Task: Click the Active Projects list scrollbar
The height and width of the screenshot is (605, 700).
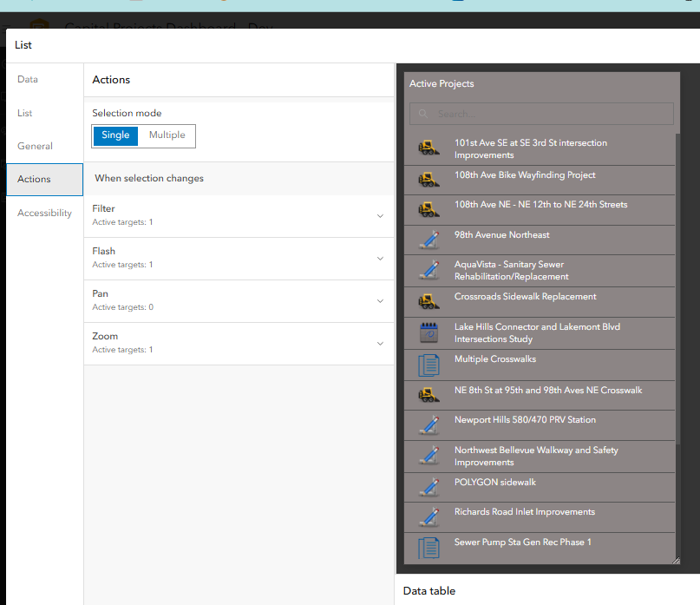Action: [x=677, y=289]
